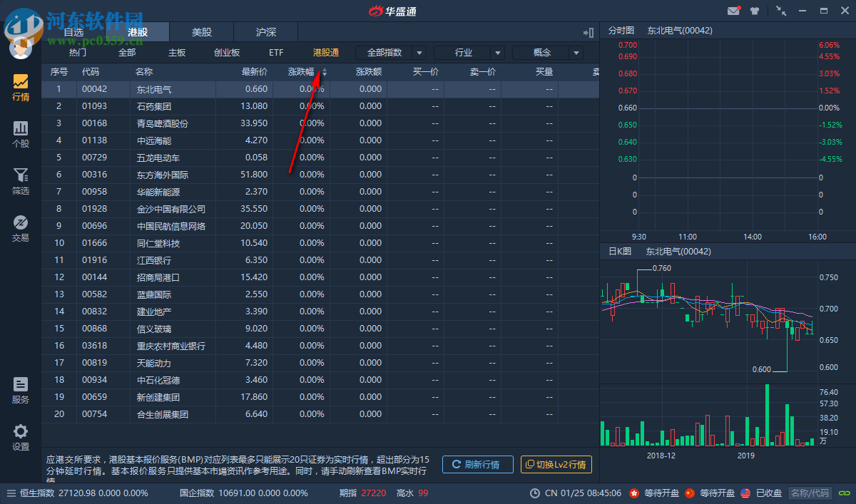Select row 中国民航信息网络
The image size is (856, 504).
[320, 226]
